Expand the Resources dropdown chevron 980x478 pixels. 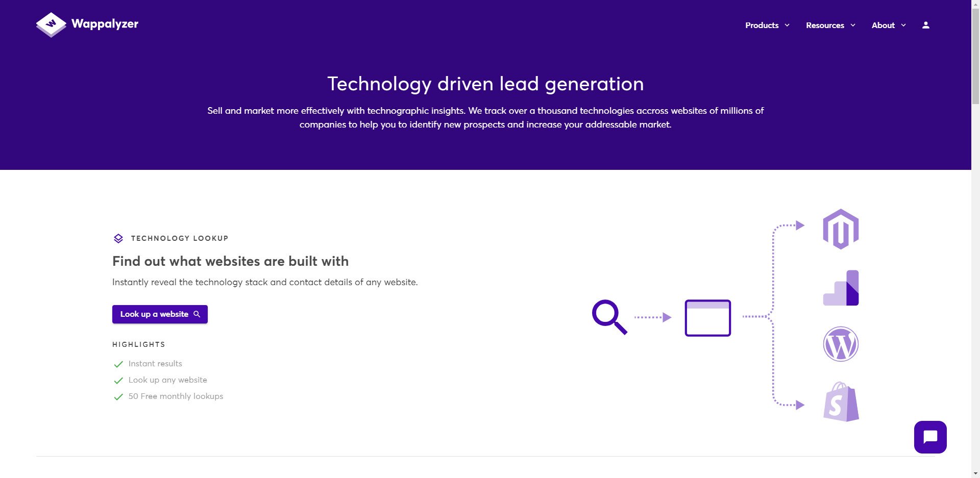[853, 25]
